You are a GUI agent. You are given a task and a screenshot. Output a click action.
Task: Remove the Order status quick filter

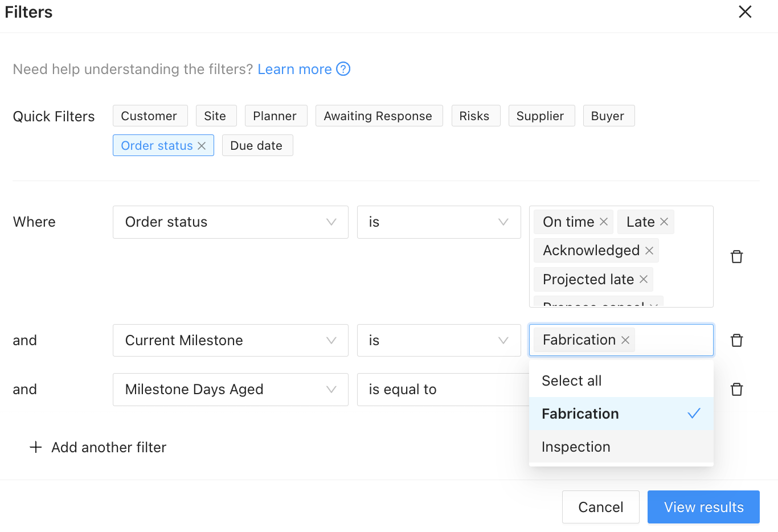202,146
